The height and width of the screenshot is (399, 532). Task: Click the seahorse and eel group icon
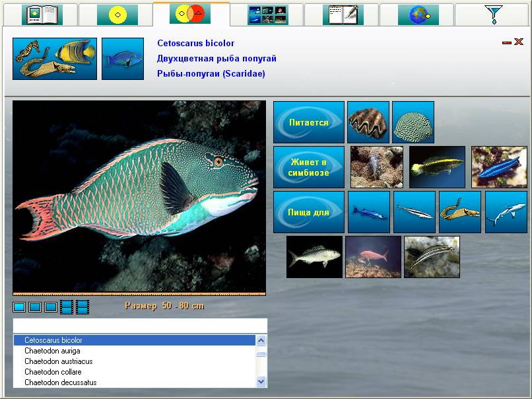[x=55, y=59]
